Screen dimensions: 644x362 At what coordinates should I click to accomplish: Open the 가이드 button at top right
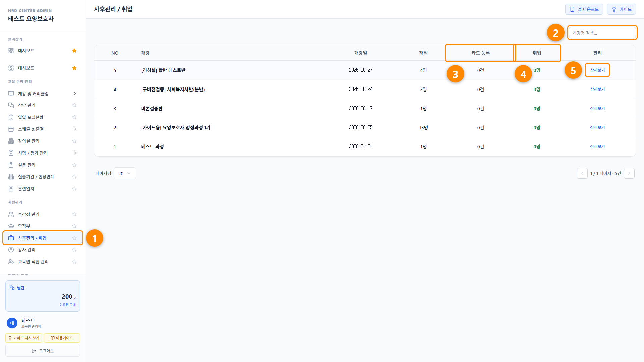(x=621, y=9)
